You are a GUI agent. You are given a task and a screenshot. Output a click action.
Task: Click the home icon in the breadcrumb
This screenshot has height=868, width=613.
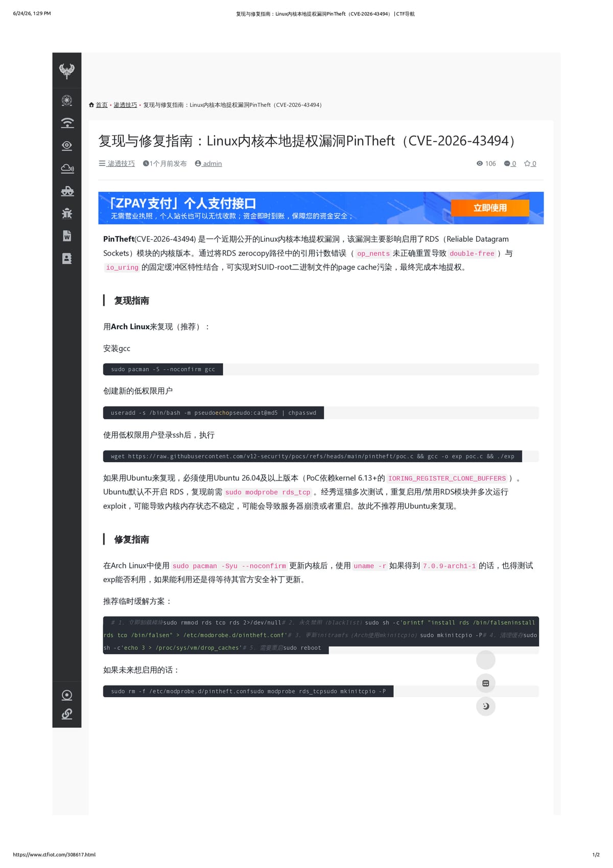point(91,105)
